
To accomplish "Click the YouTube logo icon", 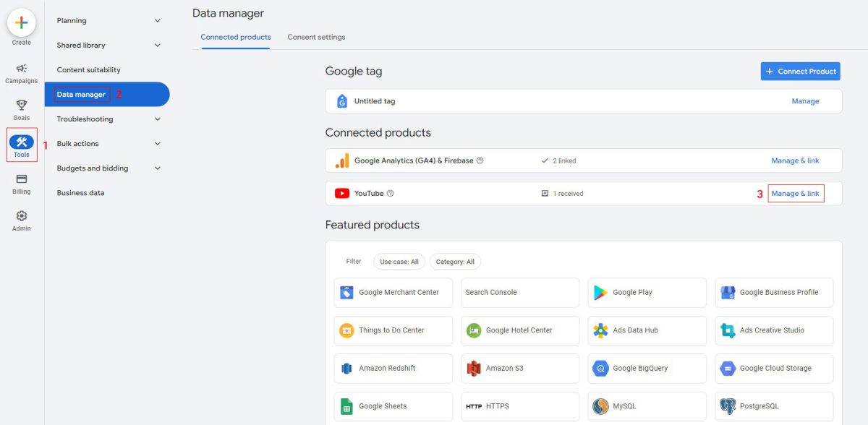I will coord(342,193).
